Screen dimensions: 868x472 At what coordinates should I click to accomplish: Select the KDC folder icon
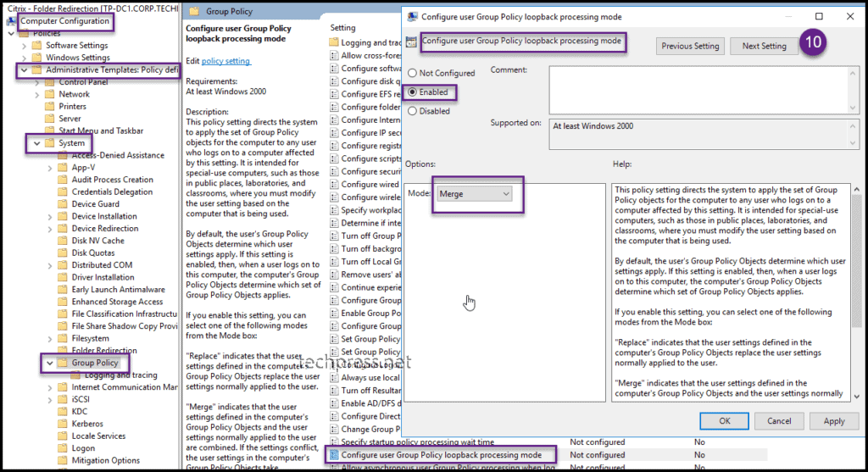(x=63, y=411)
